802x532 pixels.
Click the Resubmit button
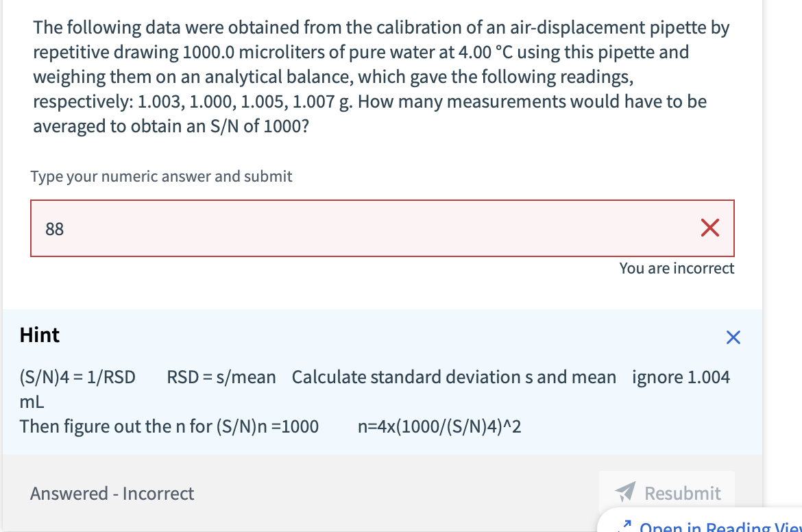(666, 493)
